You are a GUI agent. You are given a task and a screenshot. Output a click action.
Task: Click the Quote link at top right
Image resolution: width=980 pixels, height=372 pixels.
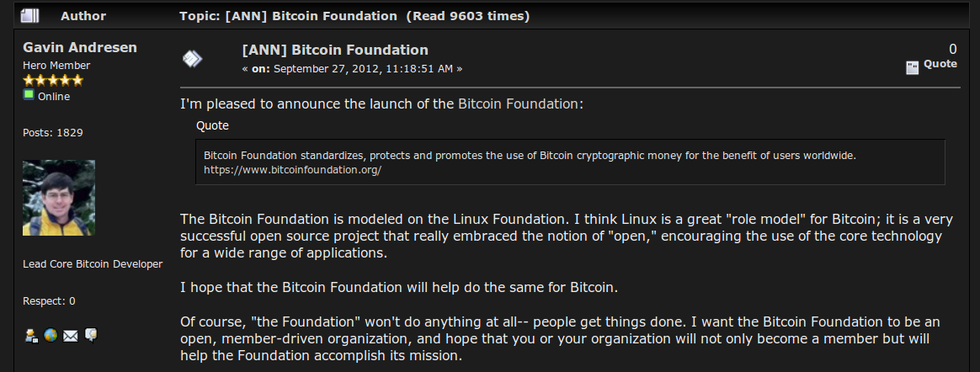[940, 64]
